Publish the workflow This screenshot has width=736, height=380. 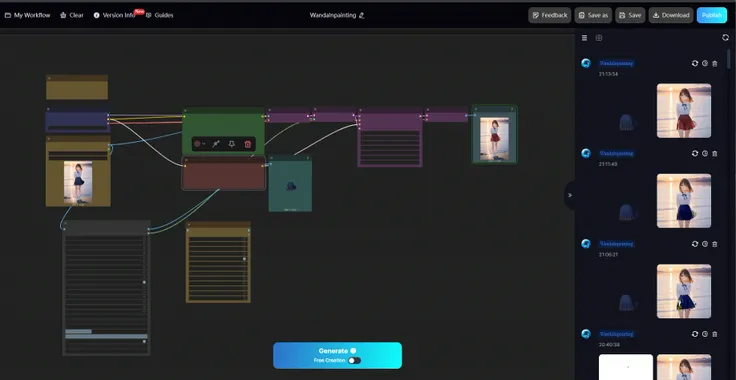[712, 15]
